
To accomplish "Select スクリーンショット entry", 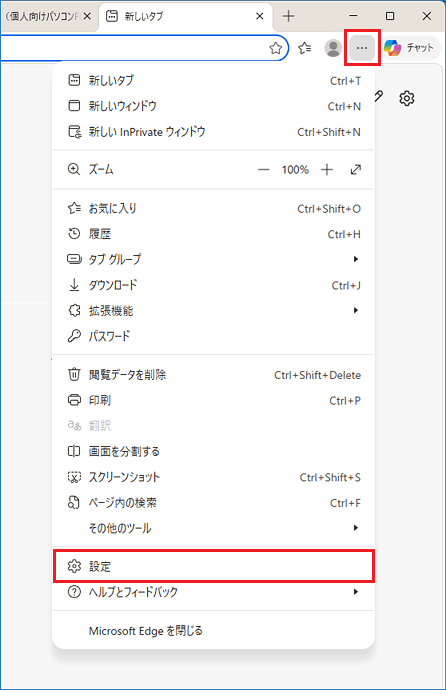I will pyautogui.click(x=214, y=477).
